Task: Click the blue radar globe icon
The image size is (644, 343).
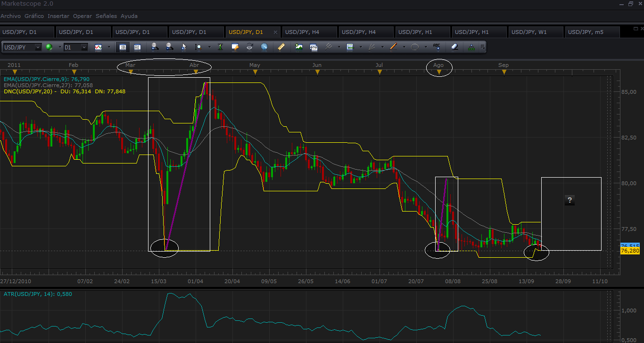Action: click(x=264, y=47)
